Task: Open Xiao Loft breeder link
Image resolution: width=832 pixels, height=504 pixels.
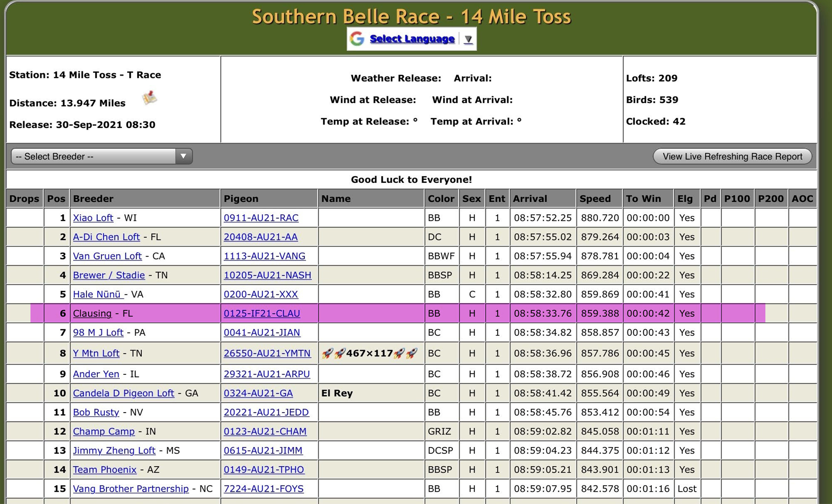Action: click(93, 218)
